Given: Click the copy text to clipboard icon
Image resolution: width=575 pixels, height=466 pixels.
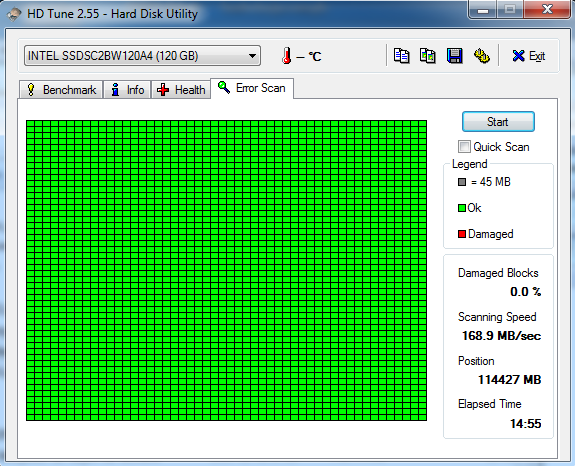Looking at the screenshot, I should point(401,56).
